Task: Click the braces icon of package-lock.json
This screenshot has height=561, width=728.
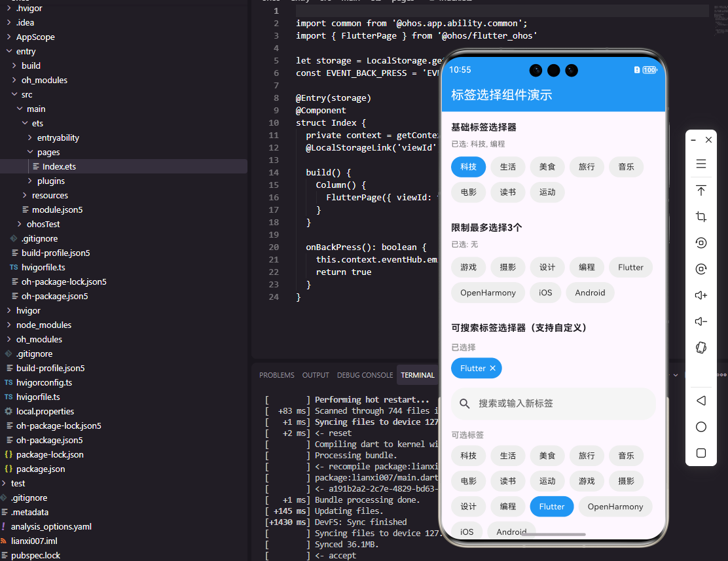Action: pos(9,455)
